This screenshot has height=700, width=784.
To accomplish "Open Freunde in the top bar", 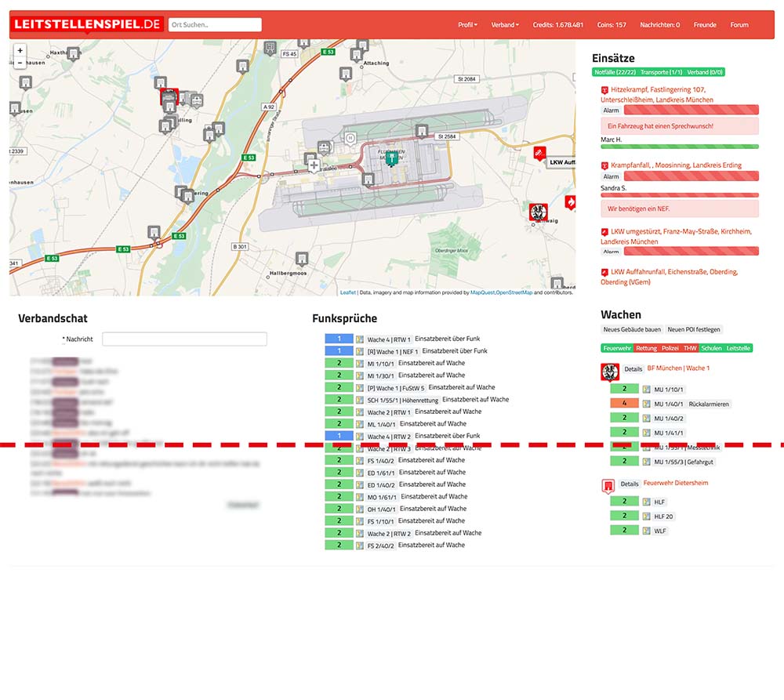I will (705, 25).
